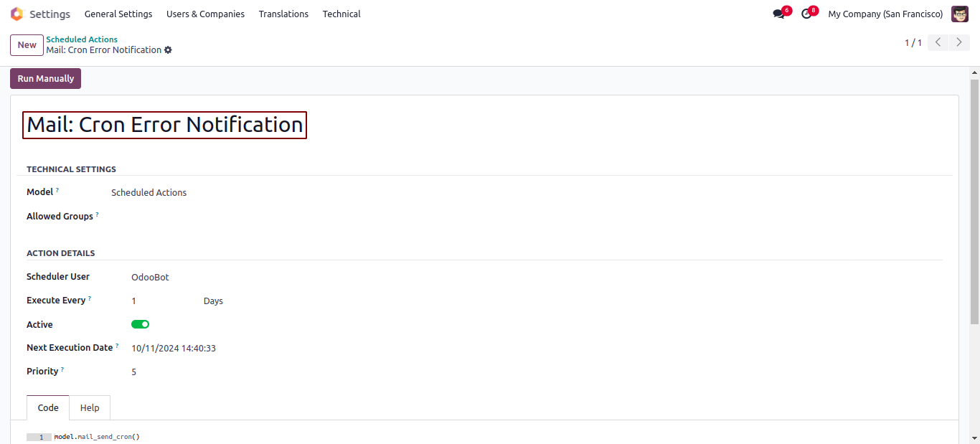Go to next record arrow
The image size is (980, 444).
point(959,43)
